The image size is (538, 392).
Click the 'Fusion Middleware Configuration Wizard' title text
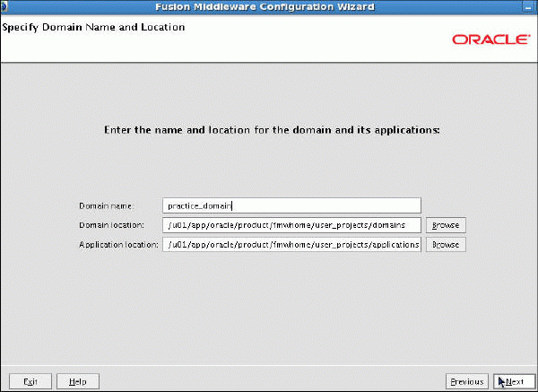point(265,7)
